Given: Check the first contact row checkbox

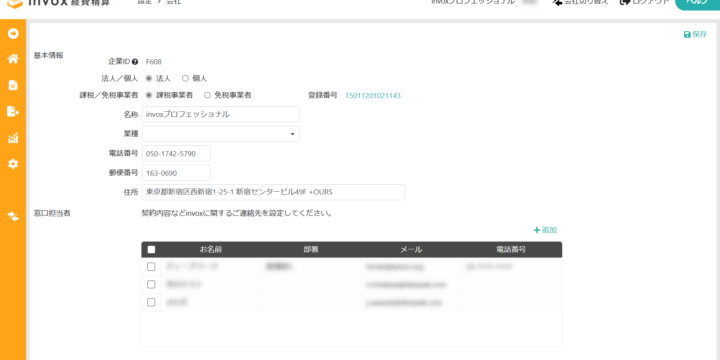Looking at the screenshot, I should 151,267.
